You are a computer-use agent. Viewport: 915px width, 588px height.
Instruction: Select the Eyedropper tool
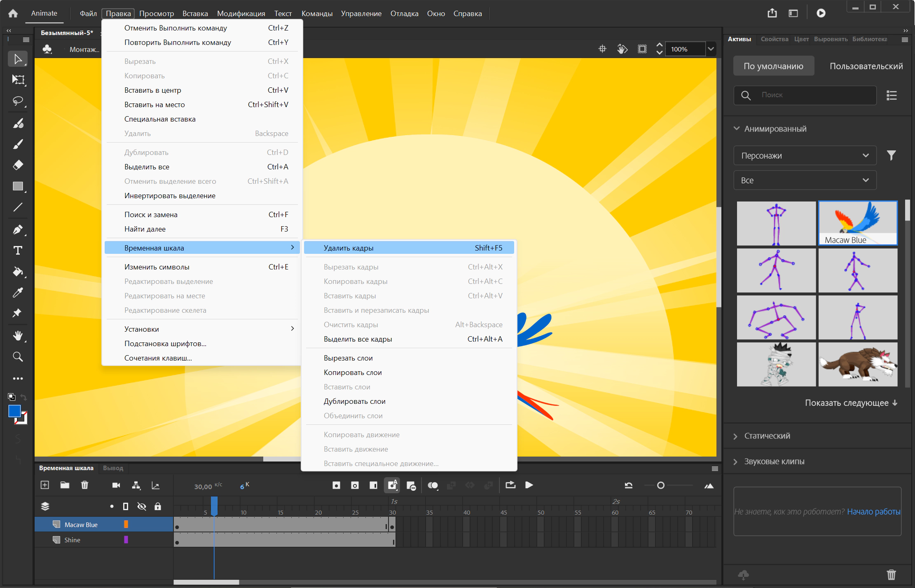click(18, 293)
